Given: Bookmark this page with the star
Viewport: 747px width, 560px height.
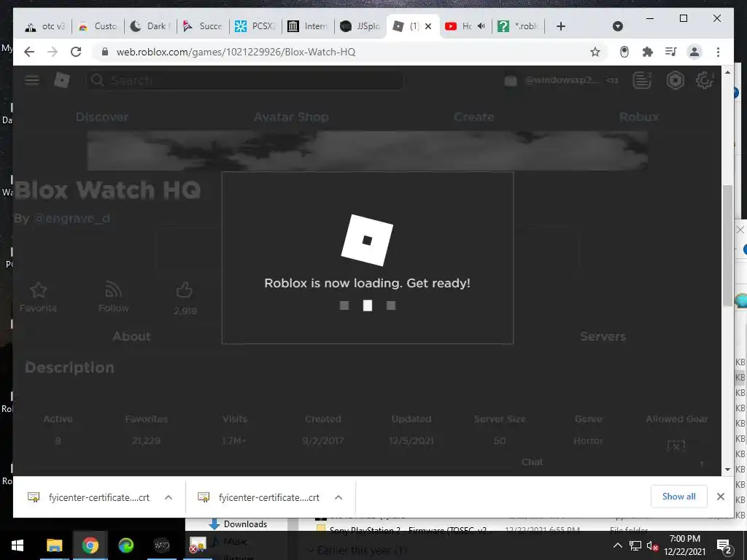Looking at the screenshot, I should click(595, 52).
